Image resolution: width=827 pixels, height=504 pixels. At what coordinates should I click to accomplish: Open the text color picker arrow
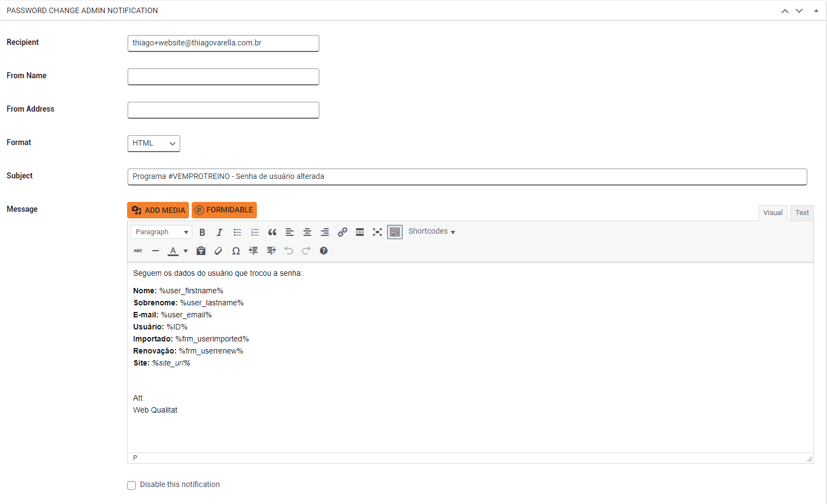186,251
